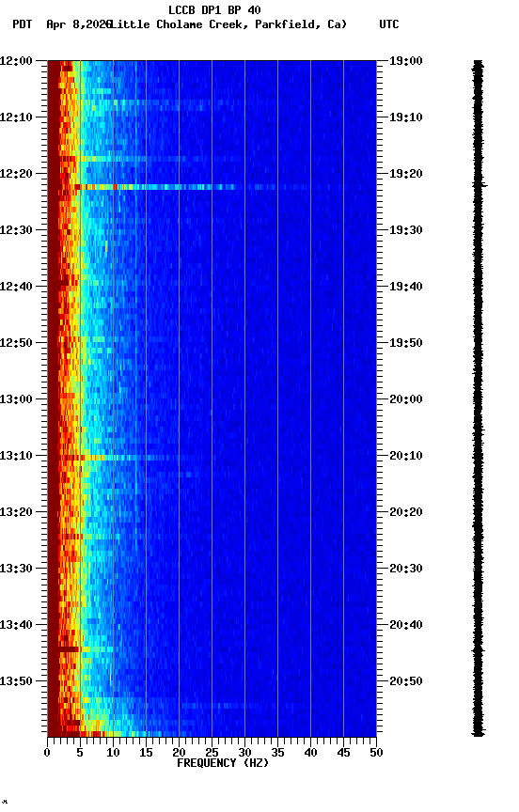Click the 13:40 PDT time label

coord(16,625)
